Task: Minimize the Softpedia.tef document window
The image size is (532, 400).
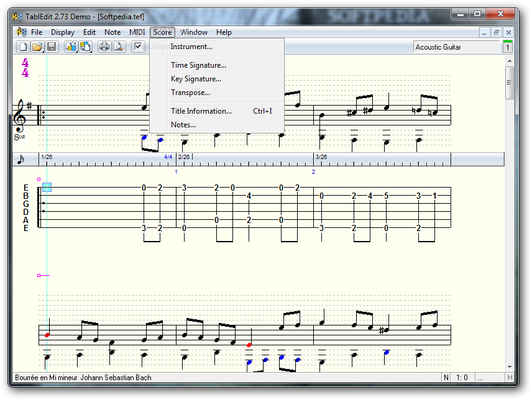Action: 484,33
